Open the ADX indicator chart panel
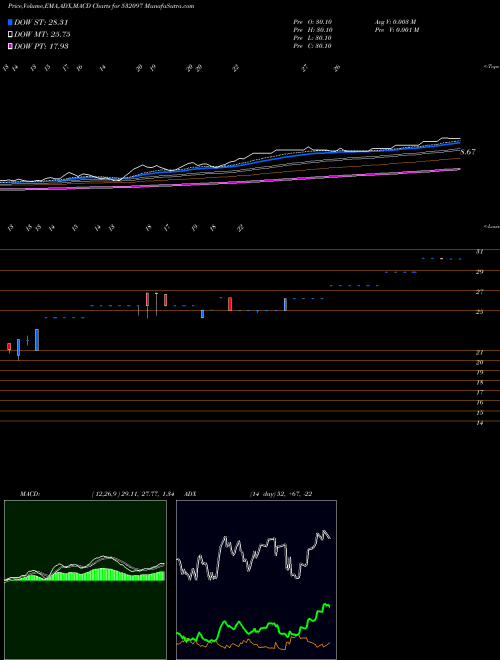This screenshot has height=660, width=500. pos(256,580)
